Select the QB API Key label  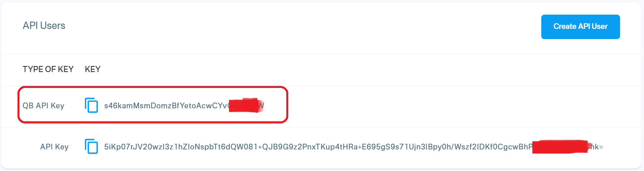(43, 105)
